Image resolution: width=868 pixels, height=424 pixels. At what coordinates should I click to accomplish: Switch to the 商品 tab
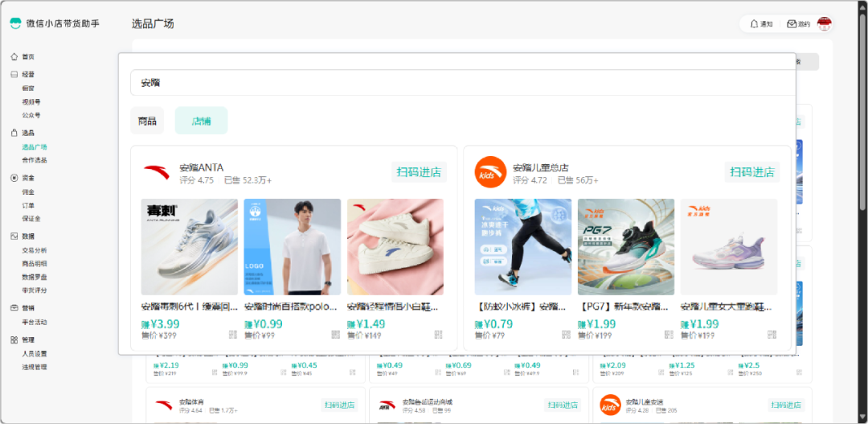147,121
